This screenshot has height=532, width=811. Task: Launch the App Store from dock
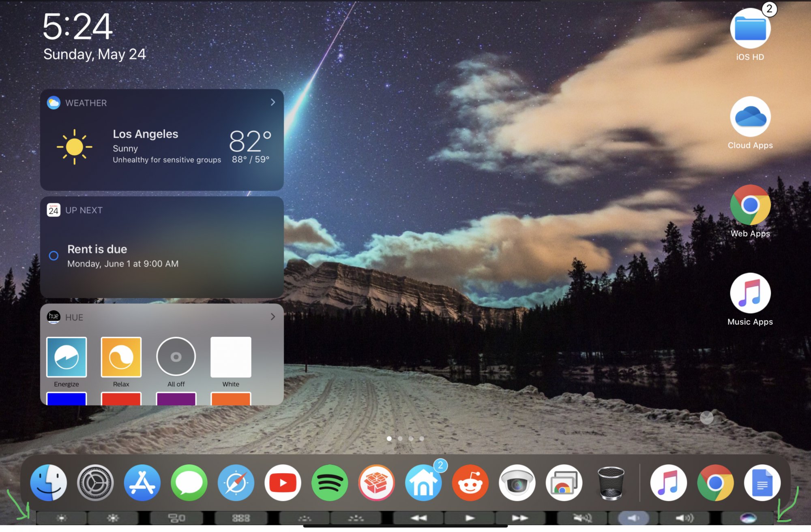pos(142,483)
